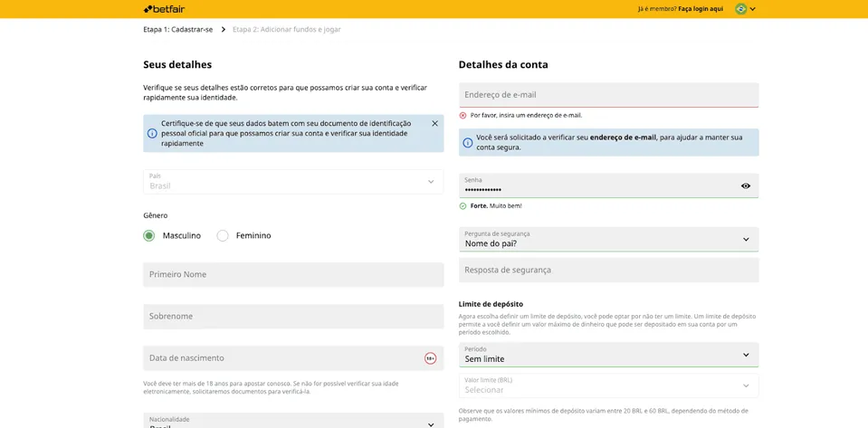Screen dimensions: 868x428
Task: Close the identity document info banner
Action: (434, 123)
